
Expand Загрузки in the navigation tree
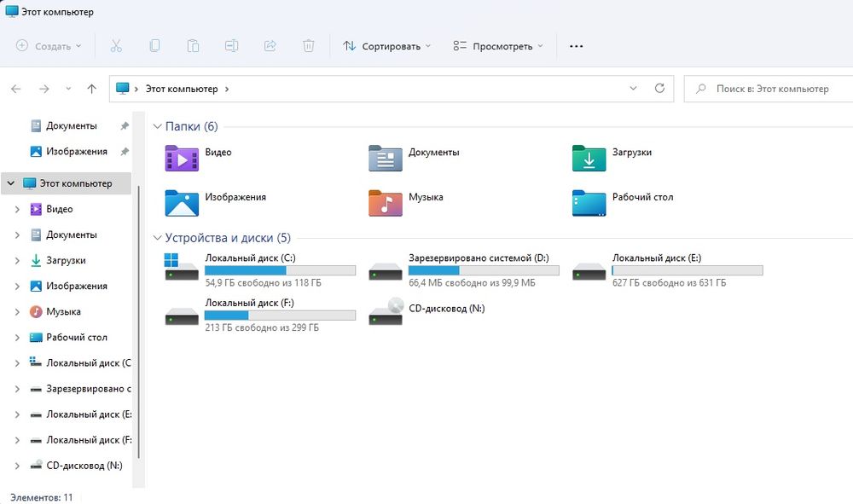click(x=18, y=261)
